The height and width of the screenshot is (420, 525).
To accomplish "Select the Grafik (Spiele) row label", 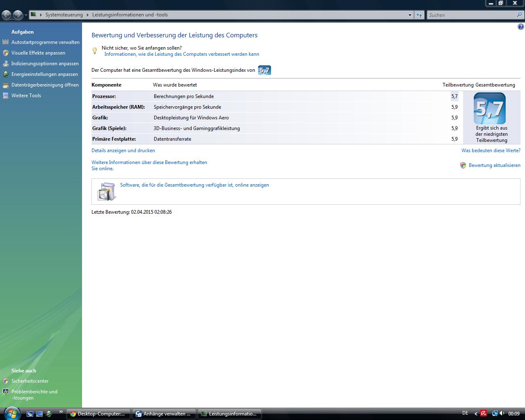I will (110, 128).
